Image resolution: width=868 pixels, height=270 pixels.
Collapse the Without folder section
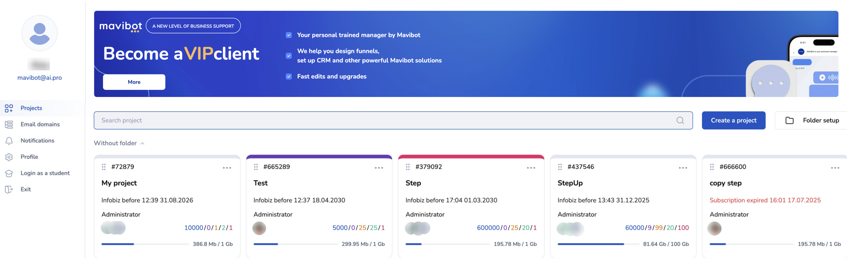[143, 143]
